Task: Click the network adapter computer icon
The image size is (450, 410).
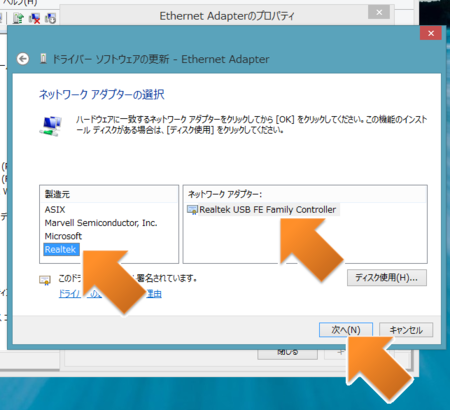Action: click(51, 126)
